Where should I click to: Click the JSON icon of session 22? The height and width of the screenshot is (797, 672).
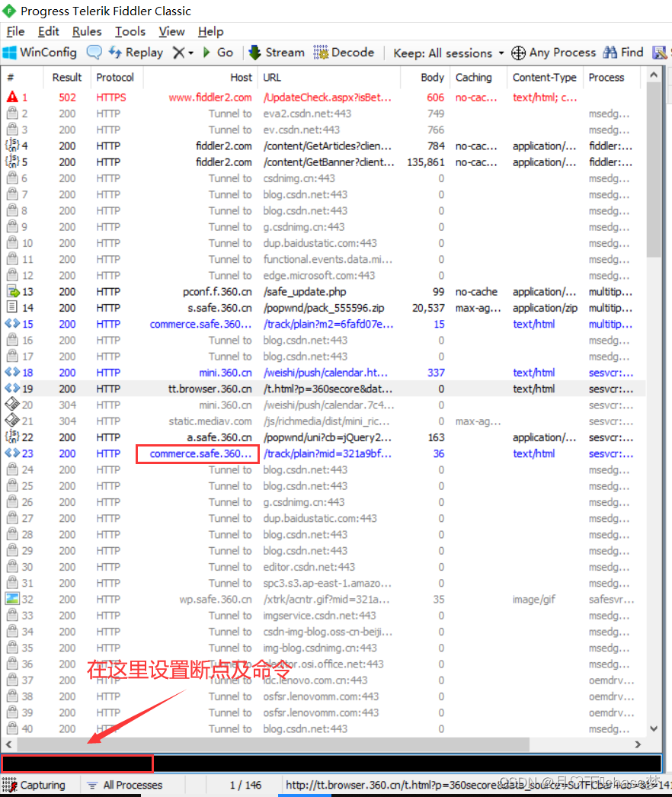tap(12, 437)
